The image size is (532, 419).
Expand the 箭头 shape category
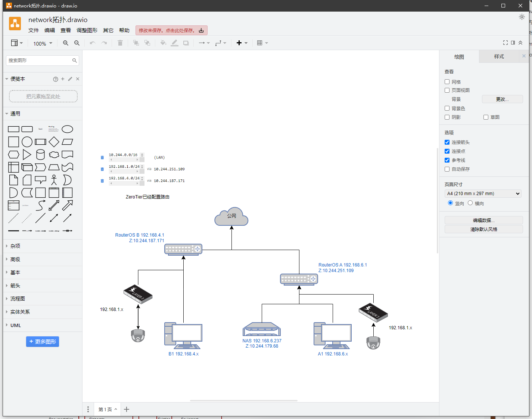43,286
